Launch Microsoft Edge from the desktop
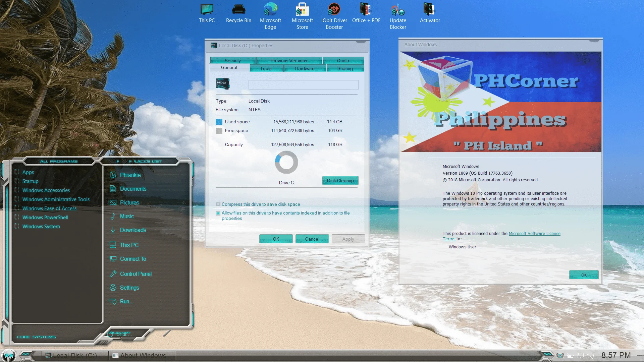 tap(270, 16)
